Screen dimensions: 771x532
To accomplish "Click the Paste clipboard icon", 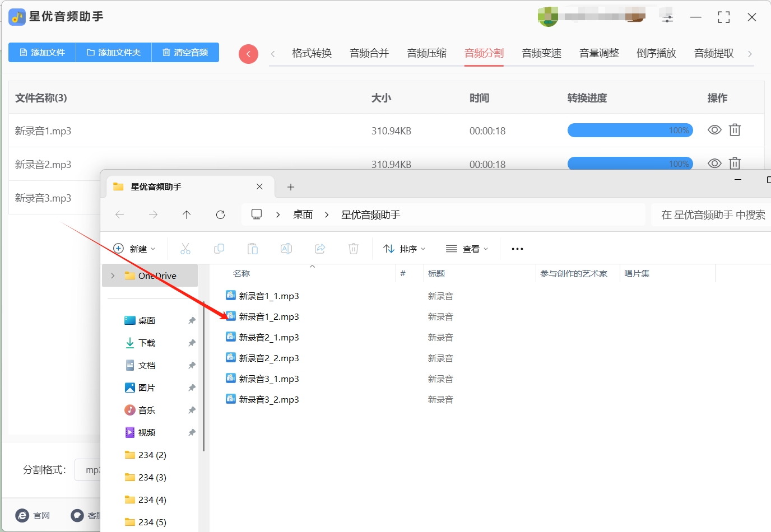I will (x=253, y=249).
